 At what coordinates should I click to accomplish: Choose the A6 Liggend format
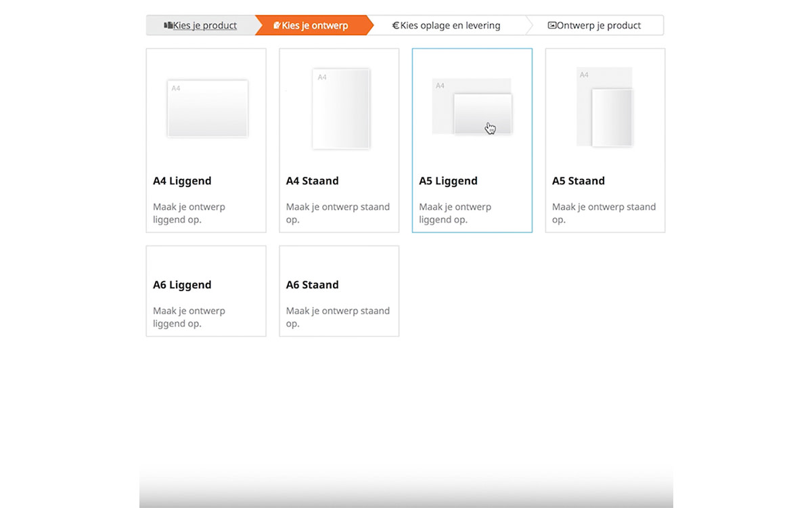click(x=206, y=291)
